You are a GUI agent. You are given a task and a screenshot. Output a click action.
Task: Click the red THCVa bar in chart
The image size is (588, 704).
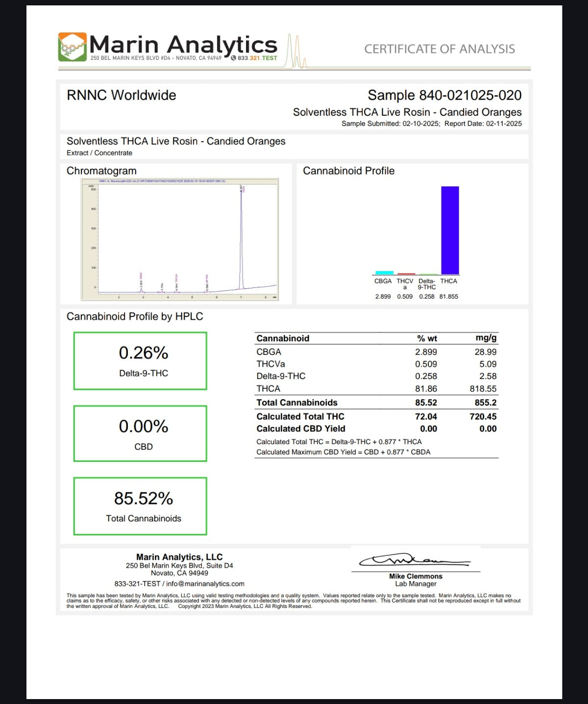click(x=406, y=274)
